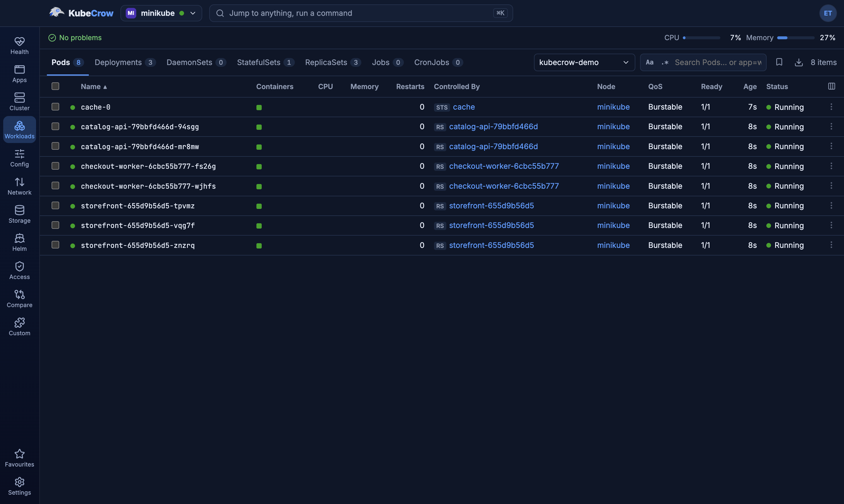Viewport: 844px width, 504px height.
Task: Open the minikube node link for cache-0
Action: point(613,107)
